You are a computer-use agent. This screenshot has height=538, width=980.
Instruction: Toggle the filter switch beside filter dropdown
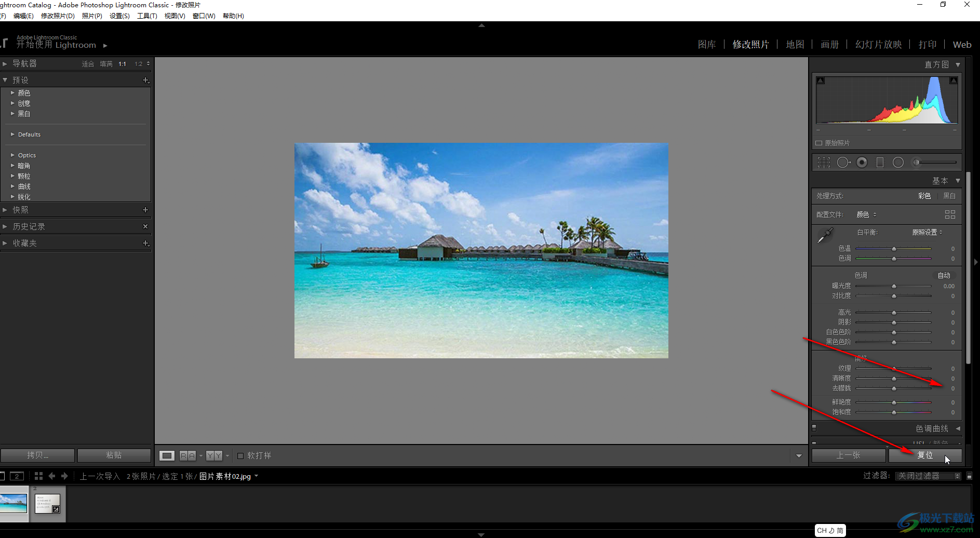point(969,476)
